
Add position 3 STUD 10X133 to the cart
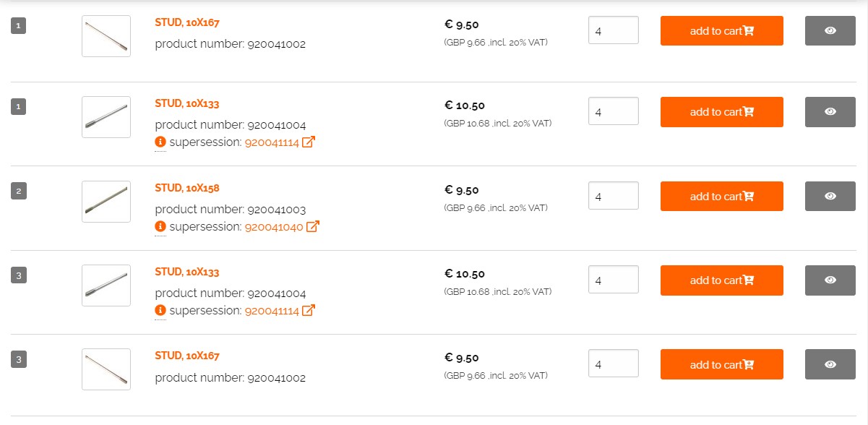pos(721,280)
